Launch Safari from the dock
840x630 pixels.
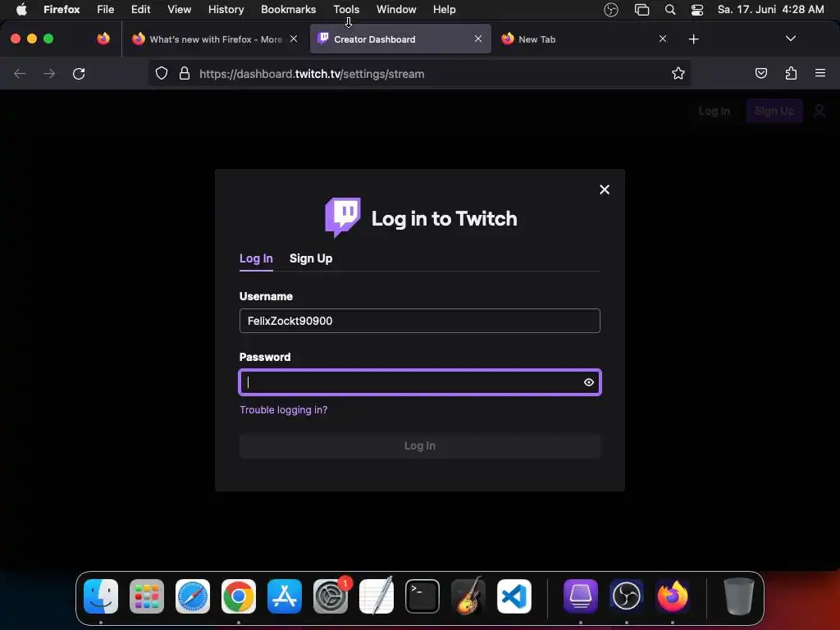(x=193, y=596)
